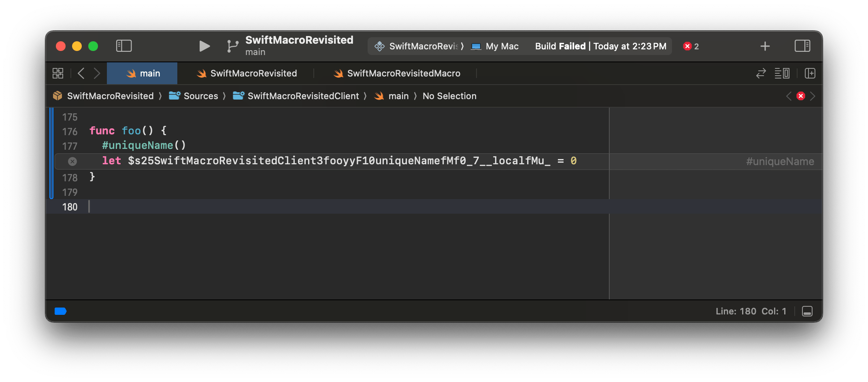Switch to the SwiftMacroRevisitedMacro tab
The width and height of the screenshot is (868, 382).
[397, 73]
